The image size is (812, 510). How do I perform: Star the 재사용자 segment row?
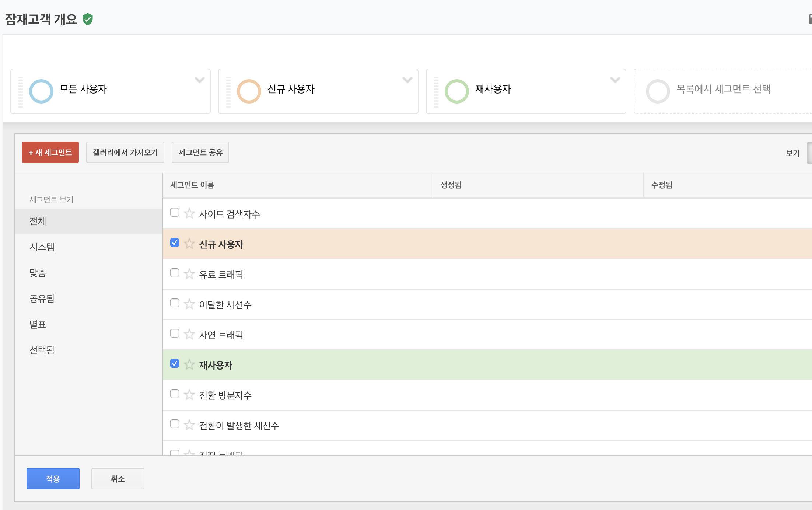tap(189, 364)
